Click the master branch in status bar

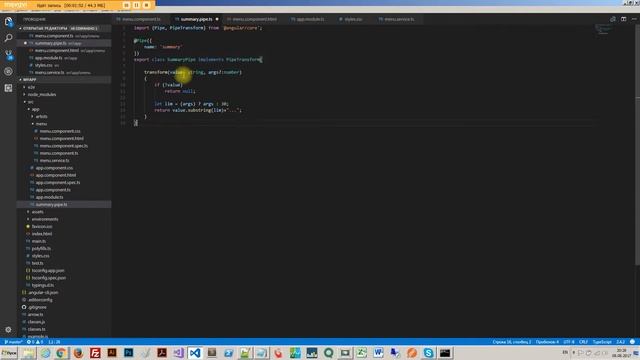[x=13, y=342]
